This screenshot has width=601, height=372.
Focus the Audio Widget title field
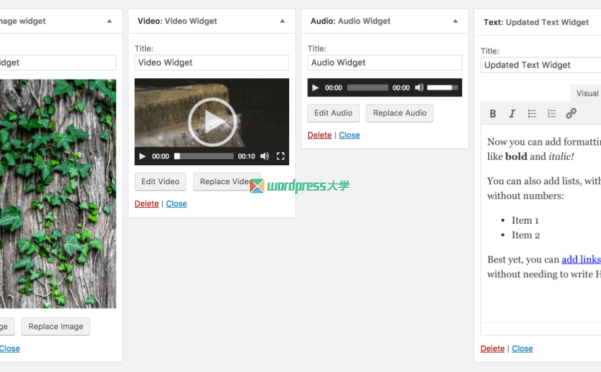tap(384, 62)
